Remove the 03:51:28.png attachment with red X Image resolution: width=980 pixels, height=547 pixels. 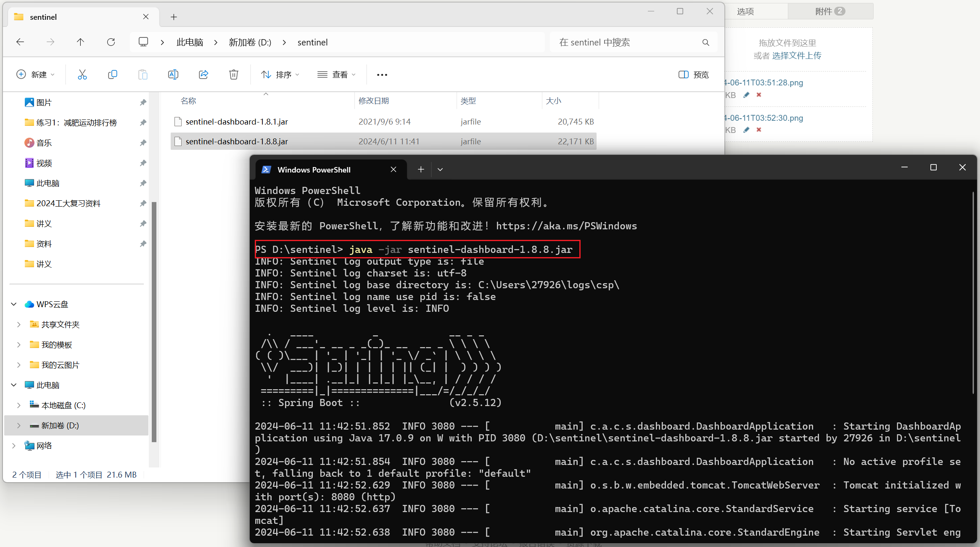pyautogui.click(x=759, y=95)
